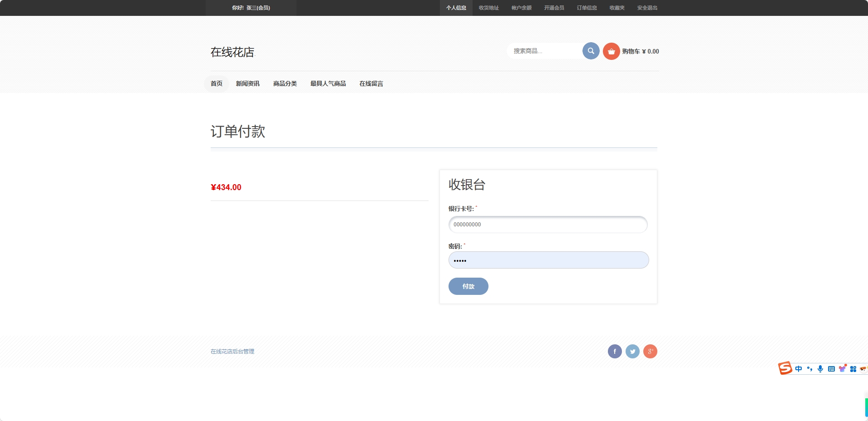Click the Facebook icon in the footer
Screen dimensions: 868x421
tap(615, 351)
